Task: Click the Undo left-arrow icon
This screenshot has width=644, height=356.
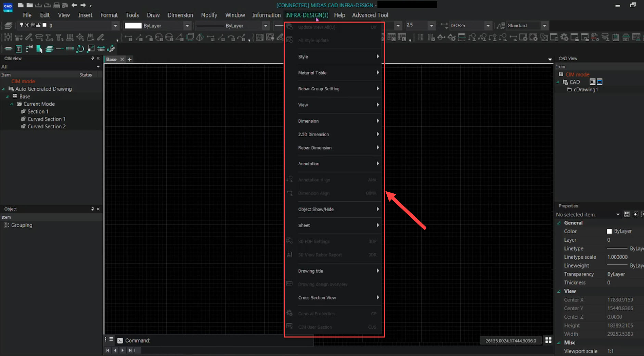Action: (x=74, y=5)
